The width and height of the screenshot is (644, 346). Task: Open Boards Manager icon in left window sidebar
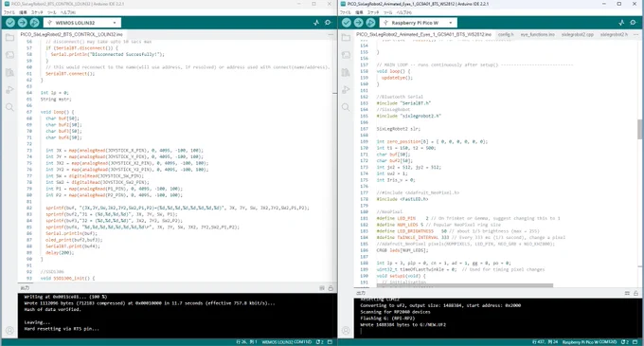pos(9,55)
